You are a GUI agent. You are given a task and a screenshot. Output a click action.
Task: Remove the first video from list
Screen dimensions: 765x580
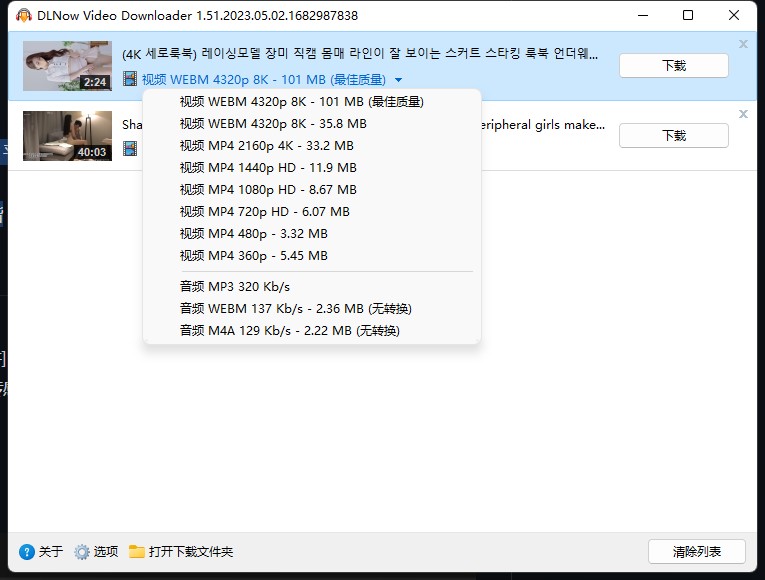tap(743, 44)
